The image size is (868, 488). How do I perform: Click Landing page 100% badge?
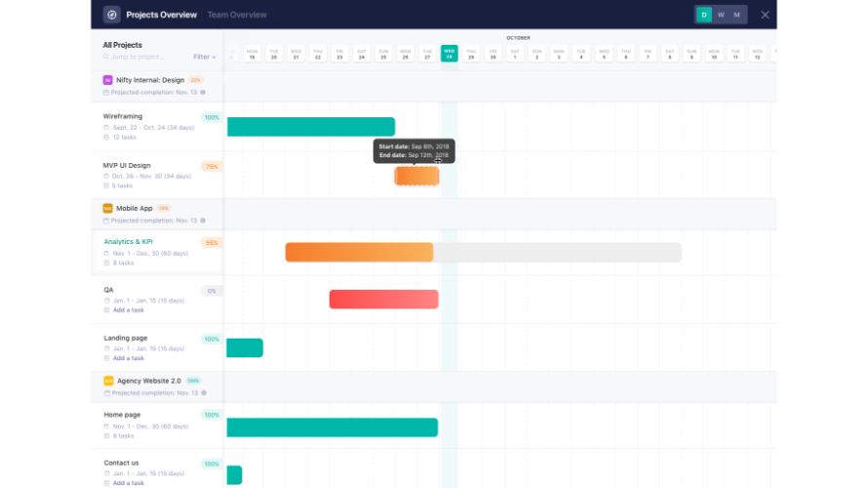pyautogui.click(x=212, y=339)
